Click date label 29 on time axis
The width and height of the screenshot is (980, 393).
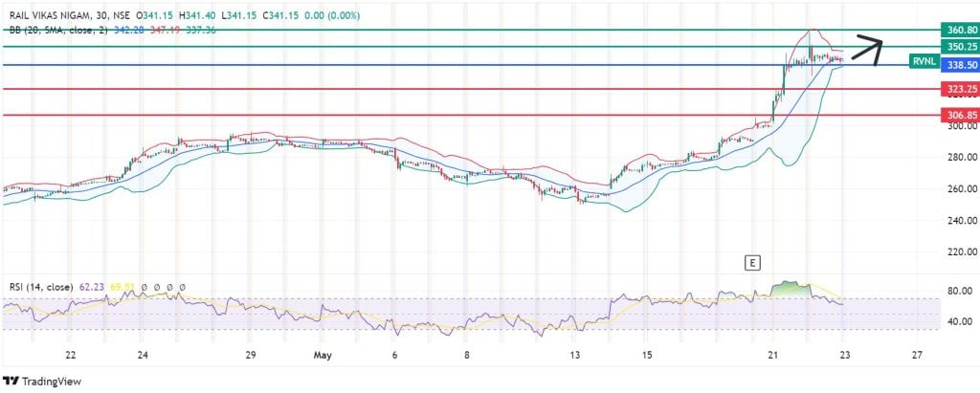pyautogui.click(x=250, y=356)
